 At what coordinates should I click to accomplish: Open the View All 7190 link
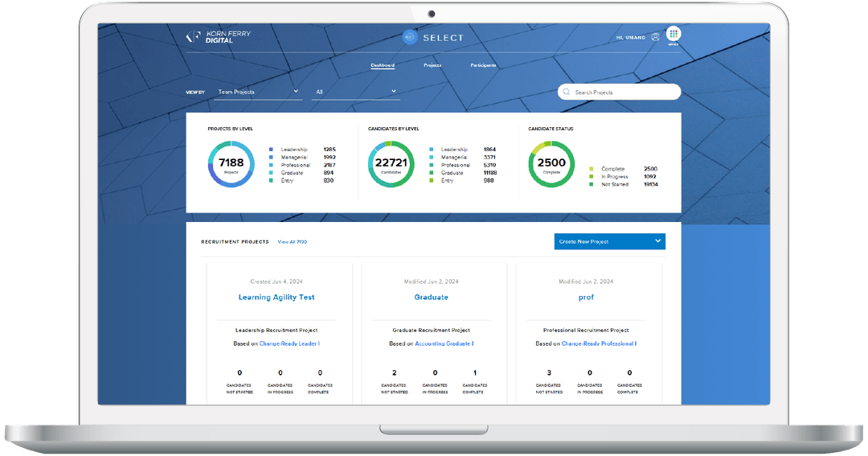coord(293,241)
